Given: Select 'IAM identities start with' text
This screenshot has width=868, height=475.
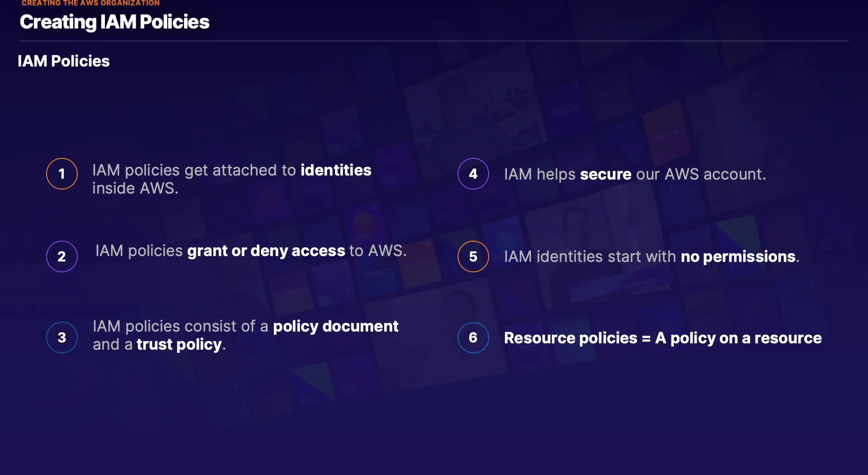Looking at the screenshot, I should pyautogui.click(x=590, y=256).
